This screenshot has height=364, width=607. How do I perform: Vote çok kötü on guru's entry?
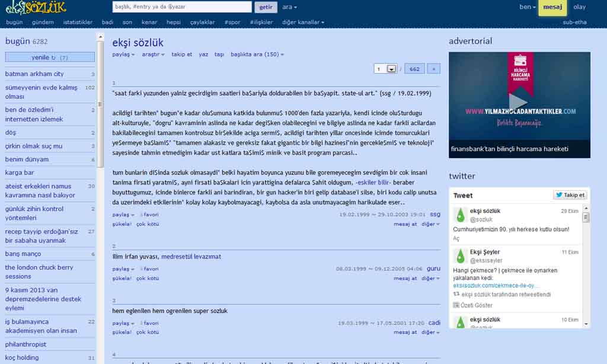[x=148, y=279]
